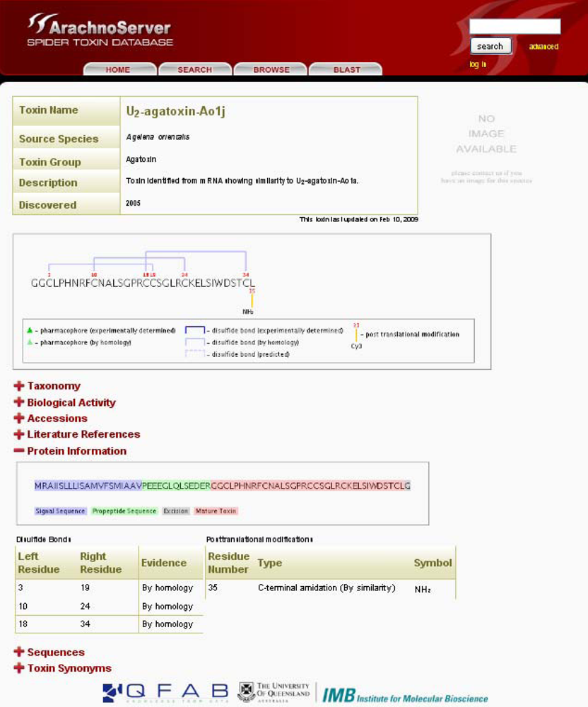This screenshot has height=707, width=588.
Task: Collapse the Protein Information section
Action: [x=70, y=451]
